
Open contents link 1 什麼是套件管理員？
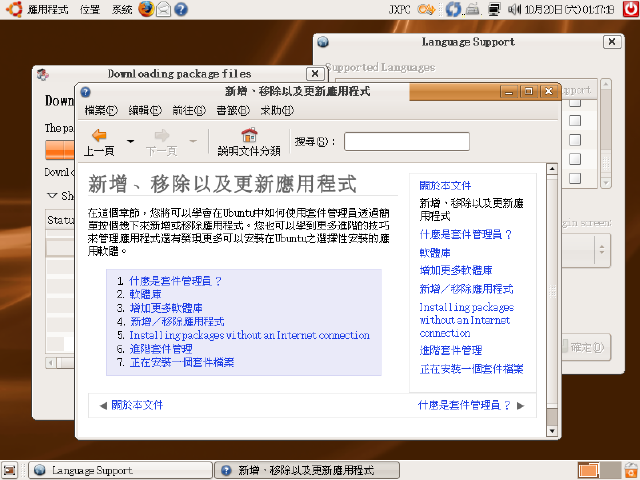pos(176,281)
